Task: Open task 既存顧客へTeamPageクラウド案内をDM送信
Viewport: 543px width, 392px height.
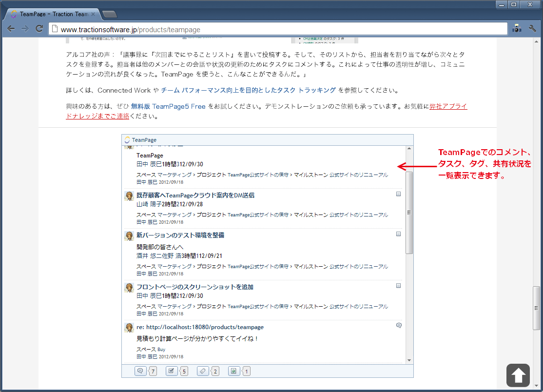Action: click(195, 196)
